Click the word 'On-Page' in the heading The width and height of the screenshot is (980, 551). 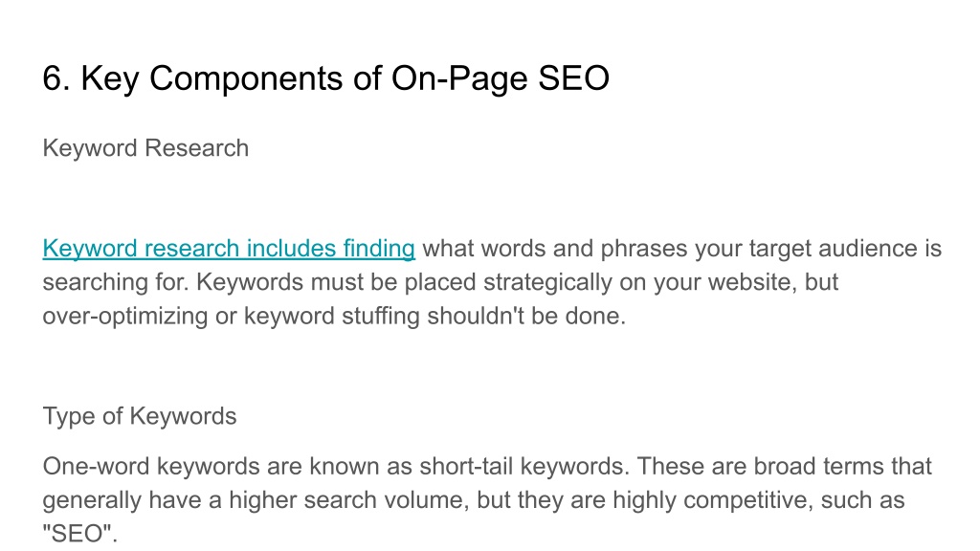(459, 78)
